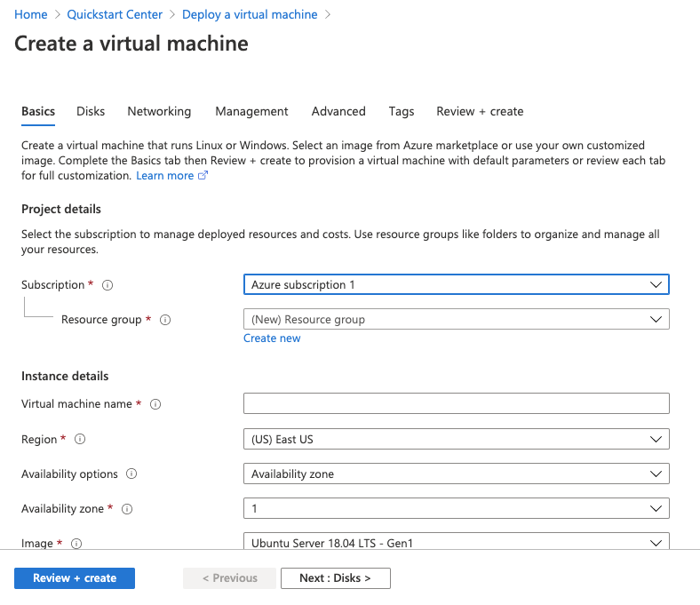
Task: Click Create new resource group link
Action: 272,338
